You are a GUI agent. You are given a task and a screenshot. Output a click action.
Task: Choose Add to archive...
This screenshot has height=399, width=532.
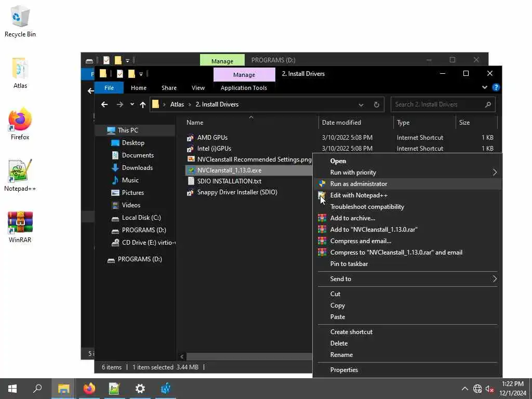coord(407,218)
